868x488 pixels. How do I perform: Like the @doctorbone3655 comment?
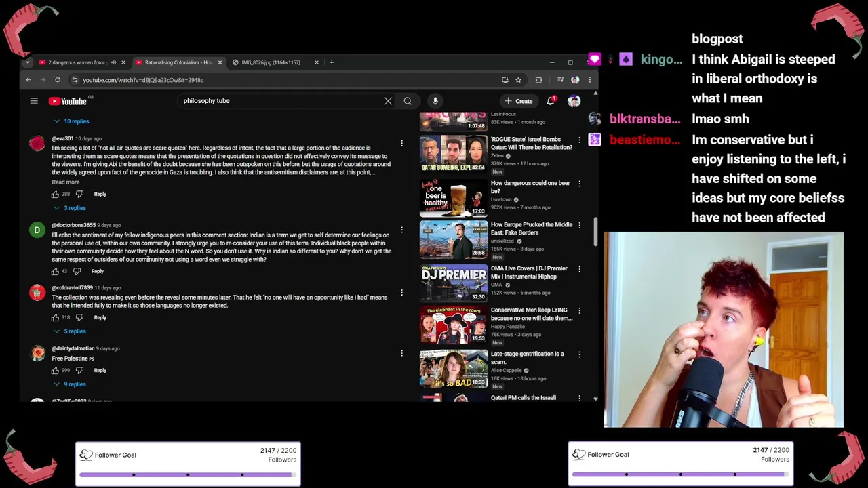click(x=55, y=271)
